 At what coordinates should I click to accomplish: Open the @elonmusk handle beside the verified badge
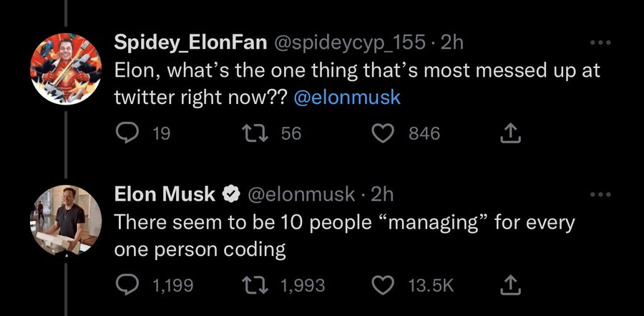click(301, 194)
